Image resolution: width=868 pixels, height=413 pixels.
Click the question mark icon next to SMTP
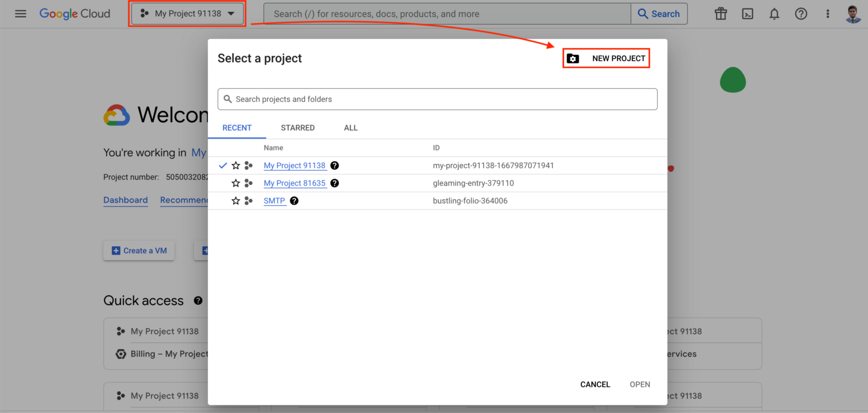click(294, 201)
